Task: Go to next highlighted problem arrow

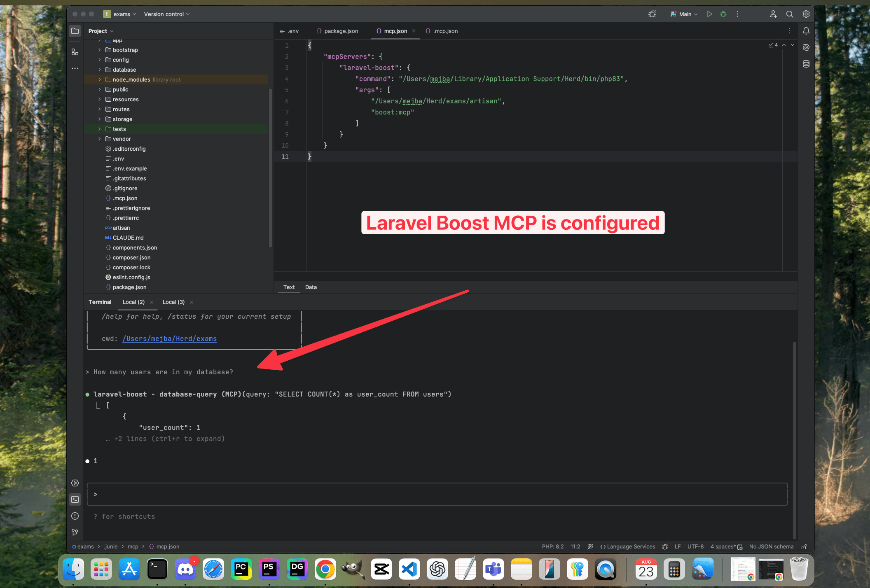Action: (x=793, y=45)
